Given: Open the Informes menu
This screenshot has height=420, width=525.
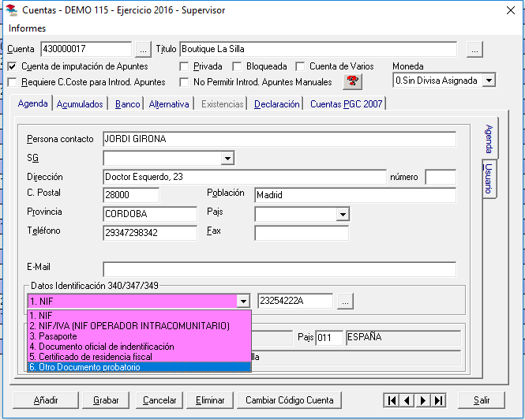Looking at the screenshot, I should [27, 28].
